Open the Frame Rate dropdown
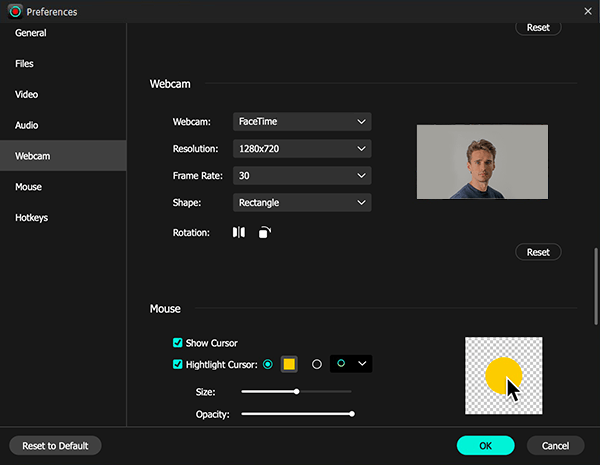Screen dimensions: 600x465 tap(302, 176)
